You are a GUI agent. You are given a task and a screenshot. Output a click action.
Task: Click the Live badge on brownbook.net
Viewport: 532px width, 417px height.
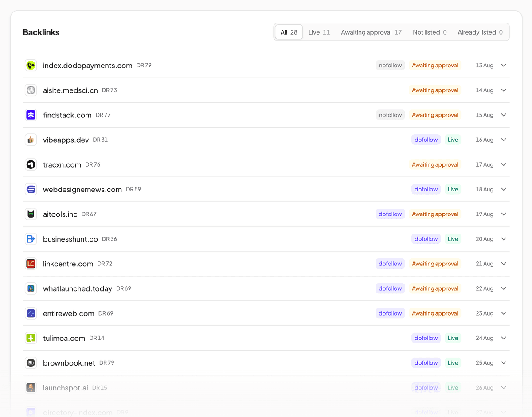[453, 363]
